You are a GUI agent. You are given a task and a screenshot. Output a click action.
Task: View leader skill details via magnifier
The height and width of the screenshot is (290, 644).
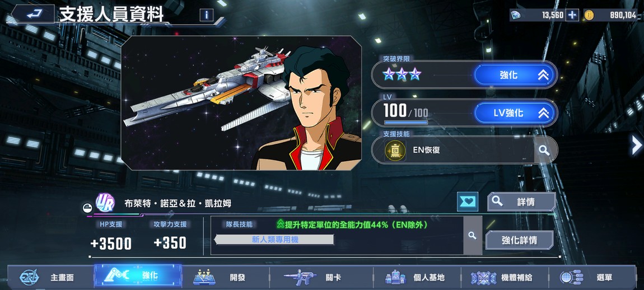(472, 235)
